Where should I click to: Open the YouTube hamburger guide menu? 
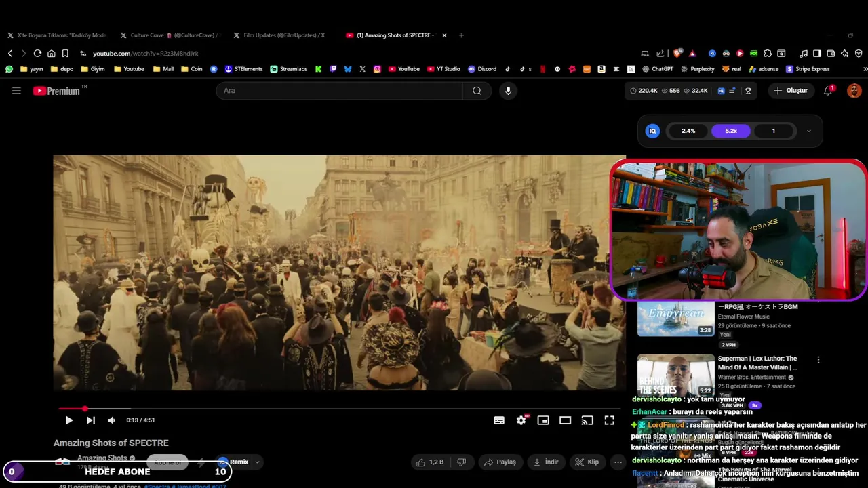(16, 90)
